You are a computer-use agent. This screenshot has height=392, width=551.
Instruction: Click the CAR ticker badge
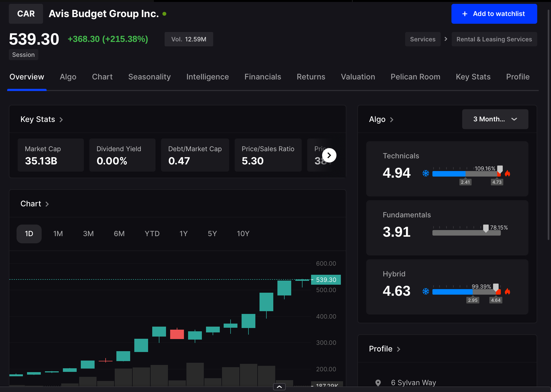point(26,14)
